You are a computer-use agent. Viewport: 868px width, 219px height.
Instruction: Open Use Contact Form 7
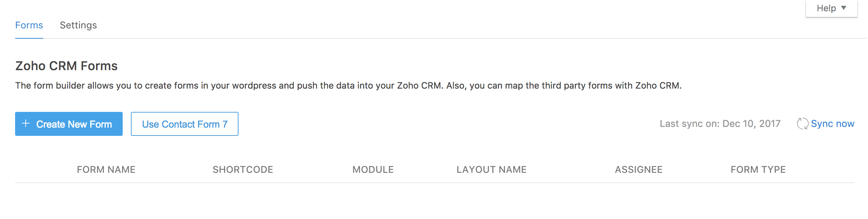[x=184, y=124]
